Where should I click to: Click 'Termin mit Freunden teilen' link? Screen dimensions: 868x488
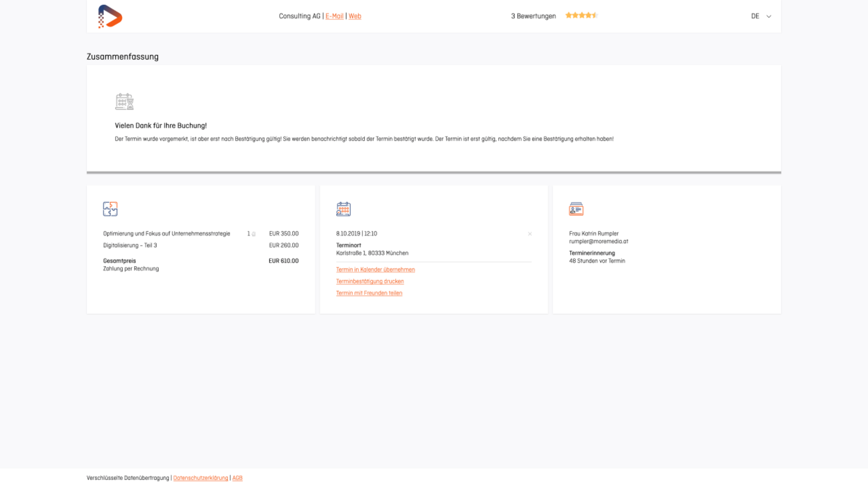tap(369, 293)
